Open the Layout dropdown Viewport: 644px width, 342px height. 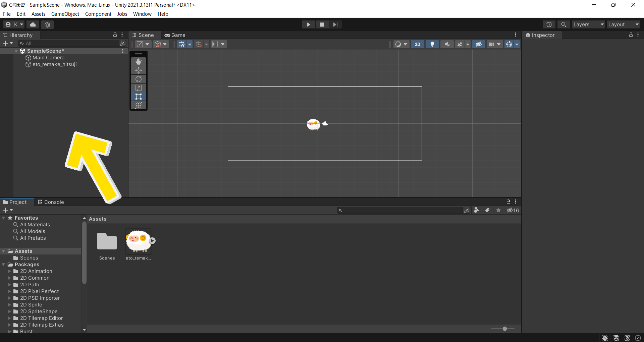point(623,24)
